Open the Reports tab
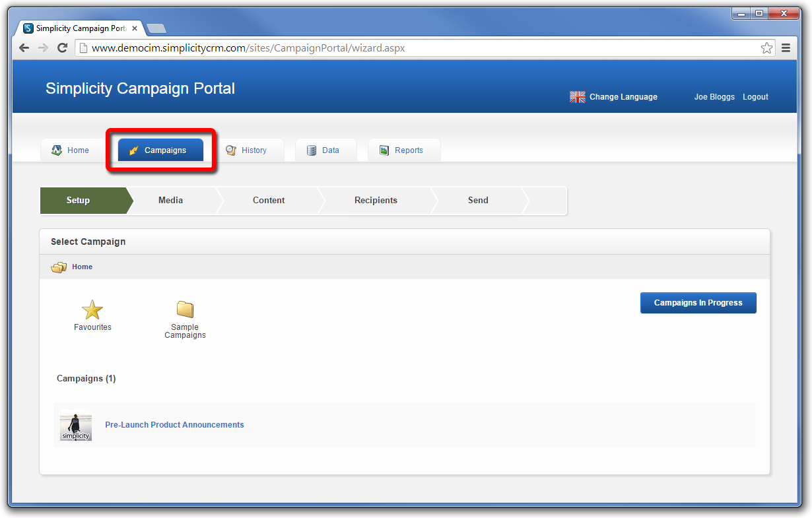Viewport: 812px width, 518px height. coord(404,150)
